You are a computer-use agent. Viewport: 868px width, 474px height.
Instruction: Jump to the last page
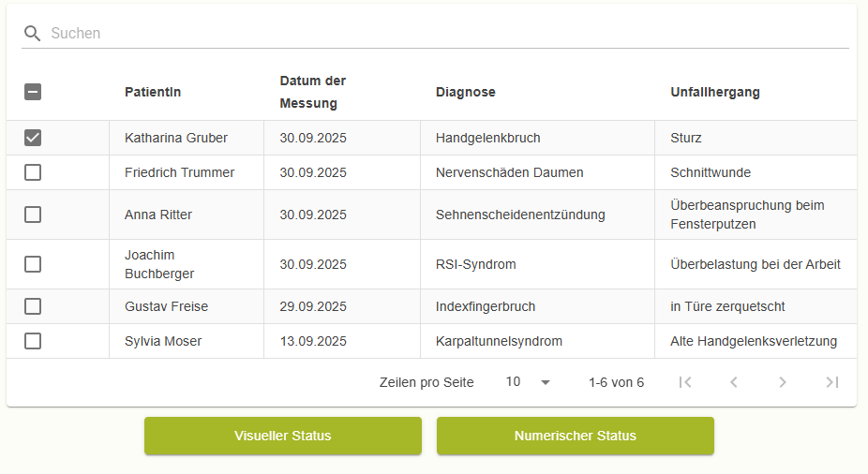(x=831, y=382)
